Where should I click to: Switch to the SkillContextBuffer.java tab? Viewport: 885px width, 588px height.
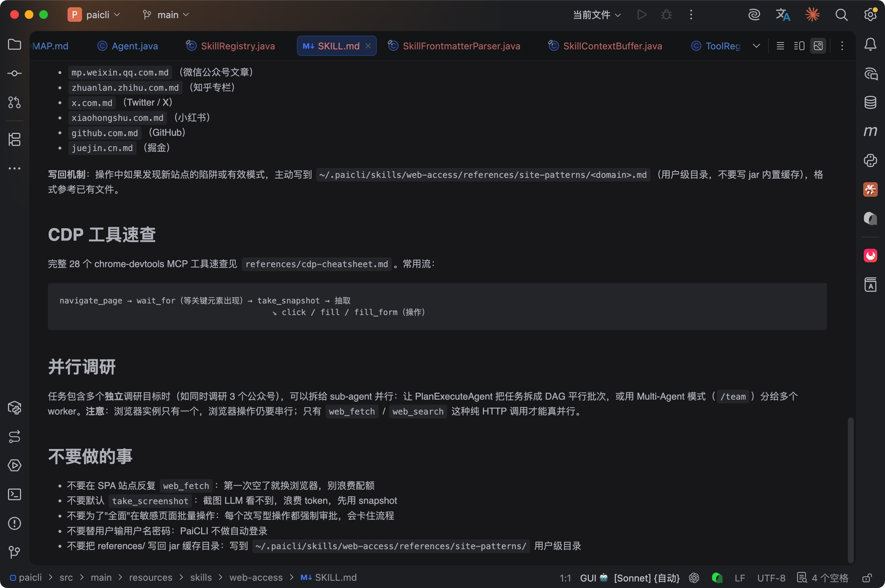pyautogui.click(x=605, y=46)
